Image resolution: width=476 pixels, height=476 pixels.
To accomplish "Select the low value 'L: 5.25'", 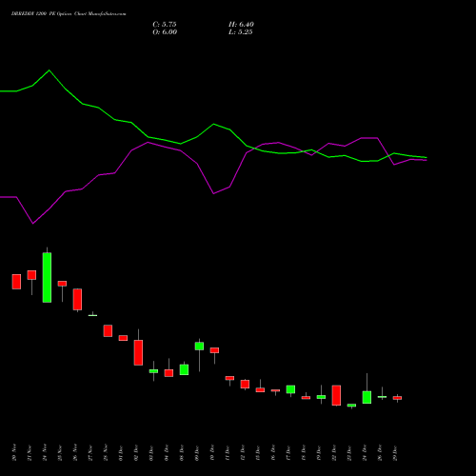I will click(241, 32).
